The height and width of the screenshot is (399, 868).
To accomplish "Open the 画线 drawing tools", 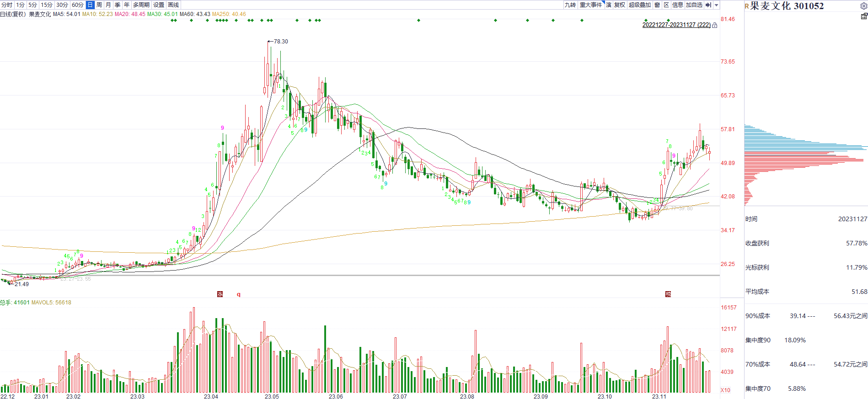I will click(173, 5).
